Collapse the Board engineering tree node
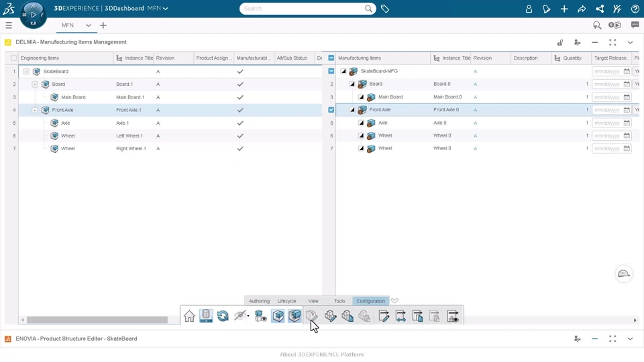644x362 pixels. tap(35, 84)
